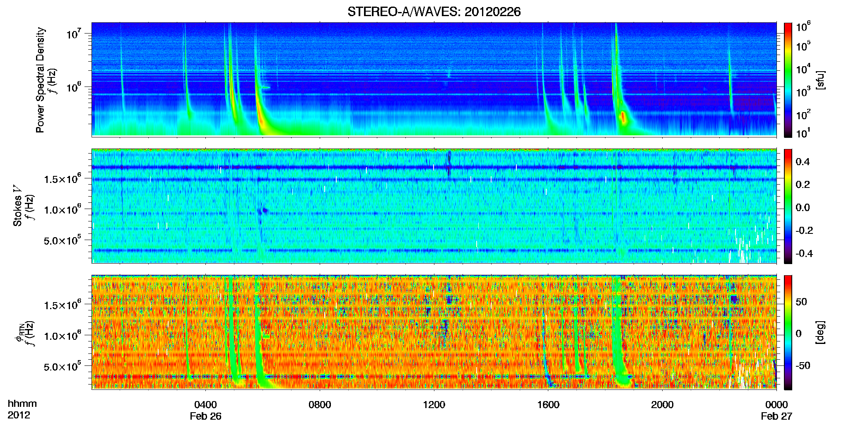The height and width of the screenshot is (447, 868).
Task: Click the 1600 time tick label
Action: tap(548, 405)
